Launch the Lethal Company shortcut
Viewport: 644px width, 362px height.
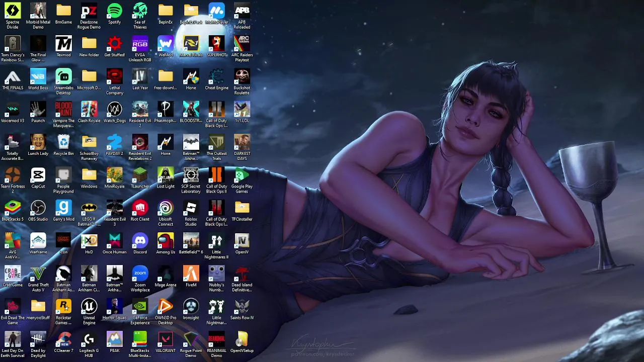pos(115,76)
